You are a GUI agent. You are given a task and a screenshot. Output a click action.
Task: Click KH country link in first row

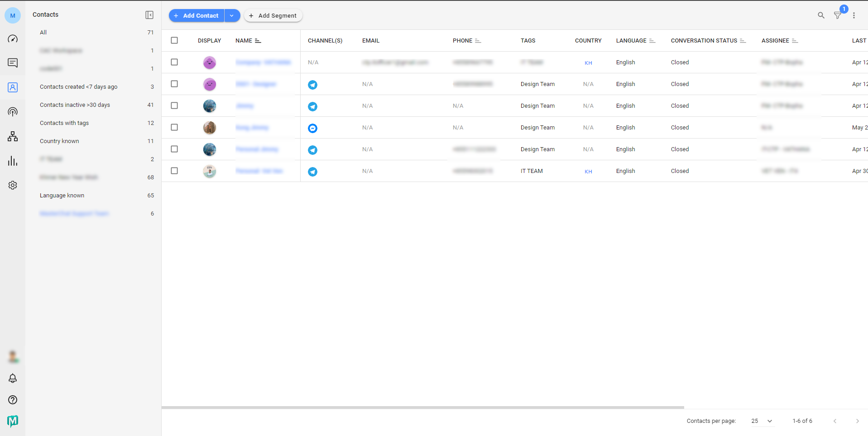(x=588, y=63)
